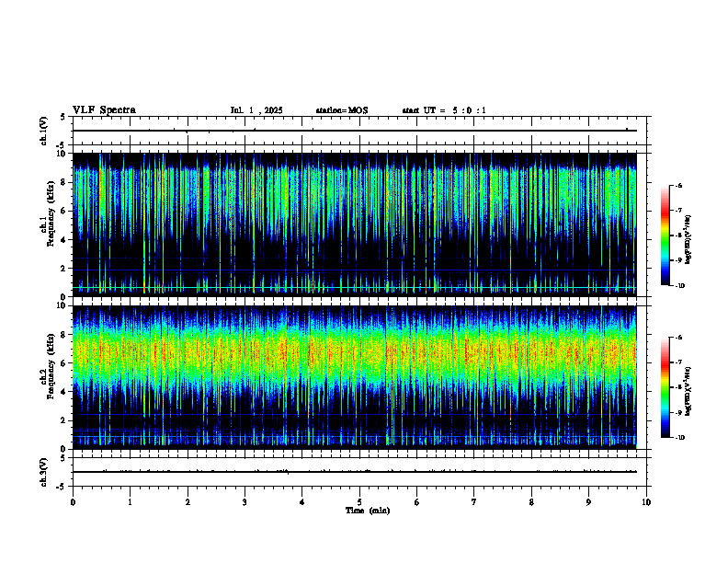Click the "VLF Spectra" plot title

104,110
